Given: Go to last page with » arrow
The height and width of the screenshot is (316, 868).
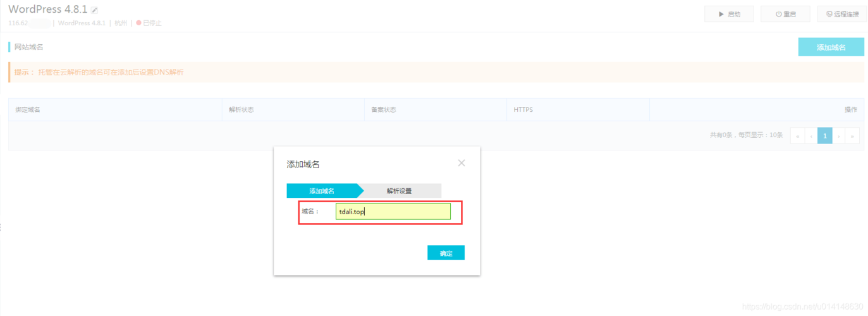Looking at the screenshot, I should [x=852, y=136].
